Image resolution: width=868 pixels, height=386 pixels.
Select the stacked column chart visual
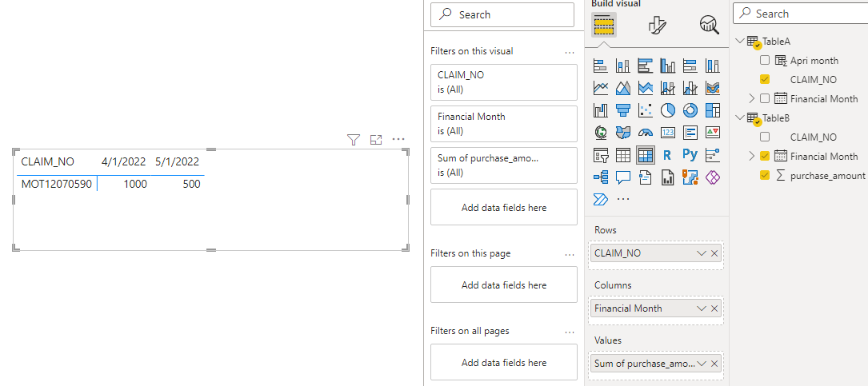(x=623, y=66)
